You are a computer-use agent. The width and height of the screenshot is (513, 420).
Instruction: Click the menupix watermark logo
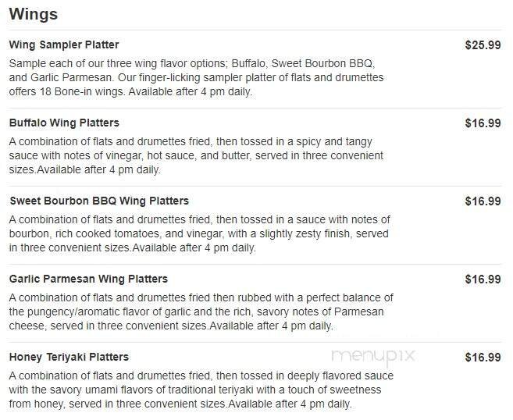373,357
